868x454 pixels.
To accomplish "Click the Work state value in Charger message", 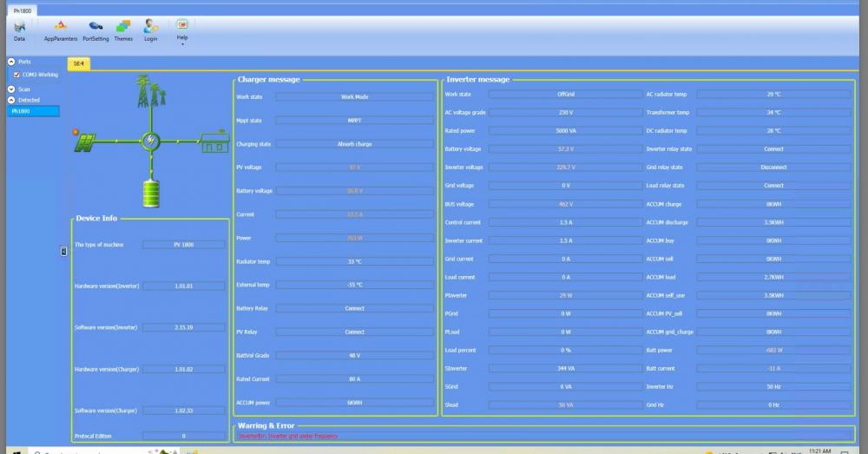I will 354,97.
